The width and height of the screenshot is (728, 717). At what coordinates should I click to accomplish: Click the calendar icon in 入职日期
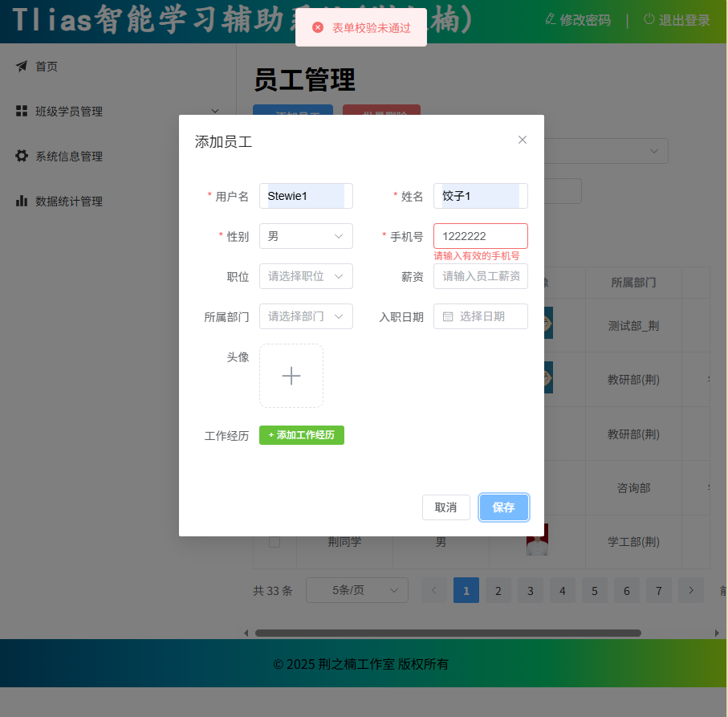449,316
